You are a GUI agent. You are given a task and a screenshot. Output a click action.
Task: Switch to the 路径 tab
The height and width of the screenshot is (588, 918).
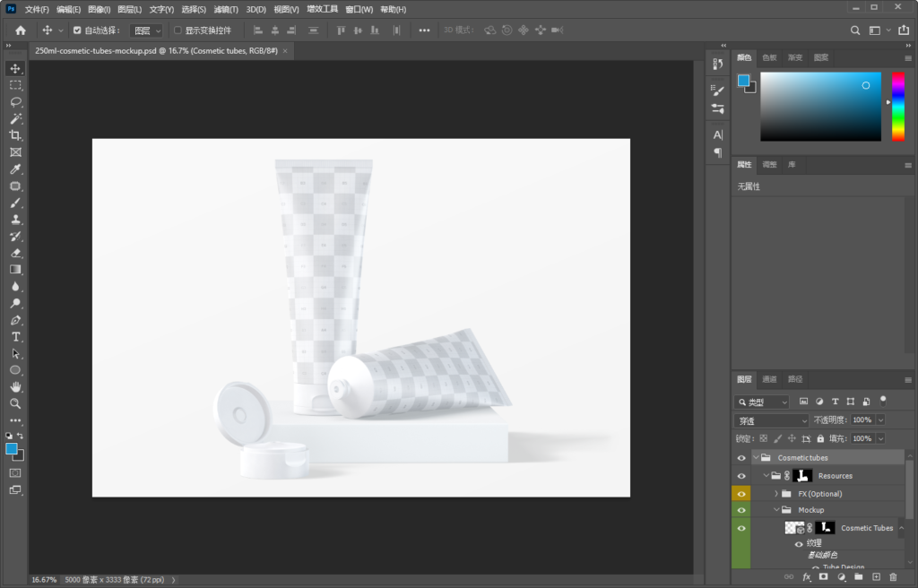point(795,379)
